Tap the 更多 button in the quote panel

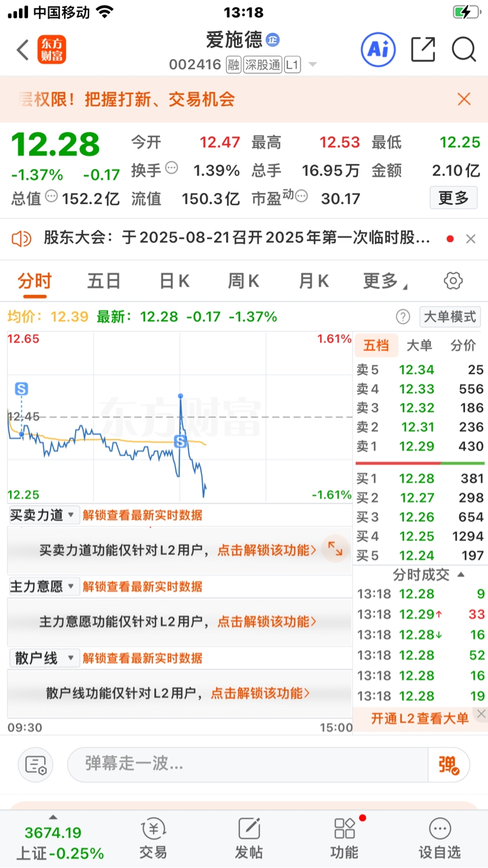click(453, 198)
